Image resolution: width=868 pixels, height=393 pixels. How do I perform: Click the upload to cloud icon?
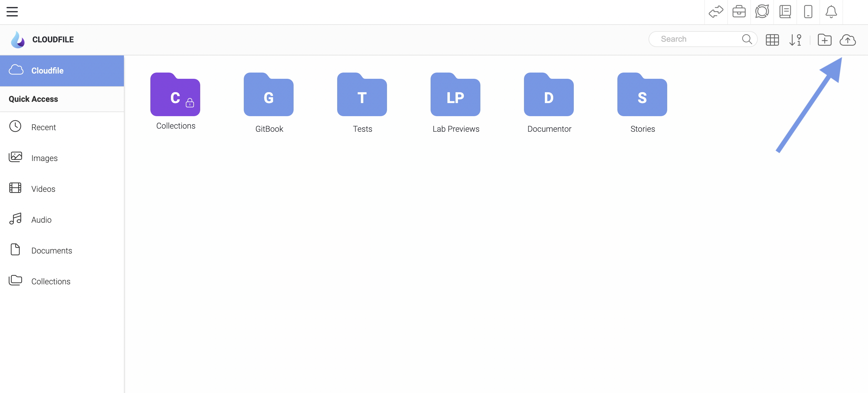(x=847, y=40)
